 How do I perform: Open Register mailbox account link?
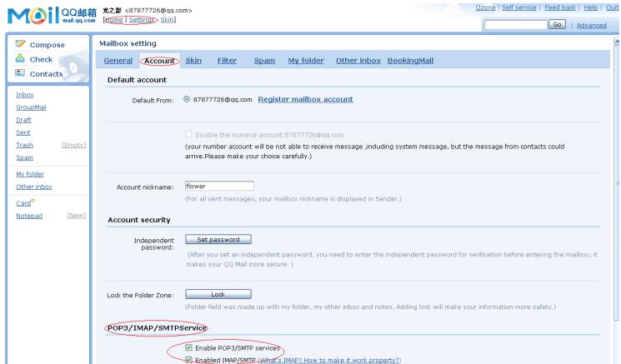(305, 100)
